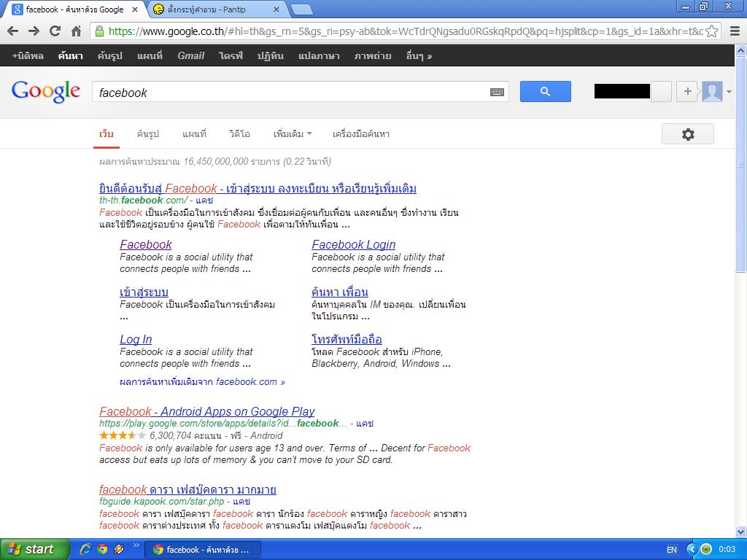Open the Log In sitelink
The height and width of the screenshot is (560, 747).
(136, 339)
